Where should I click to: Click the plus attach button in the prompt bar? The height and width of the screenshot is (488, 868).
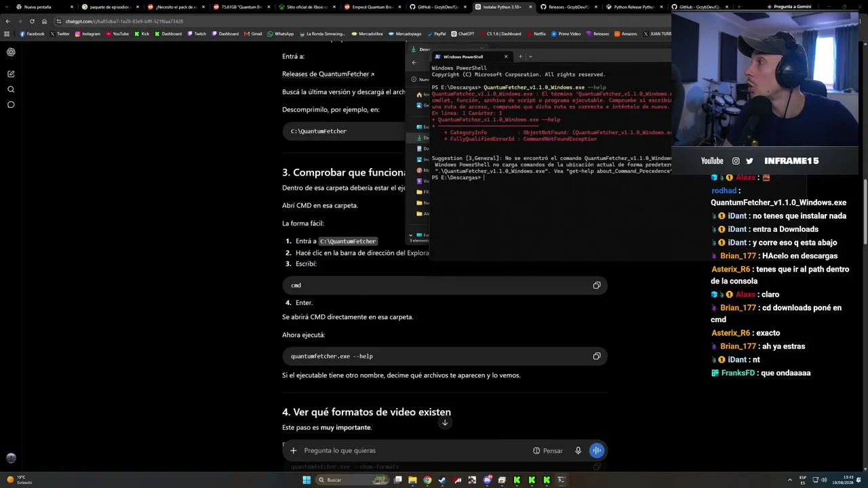pyautogui.click(x=293, y=450)
